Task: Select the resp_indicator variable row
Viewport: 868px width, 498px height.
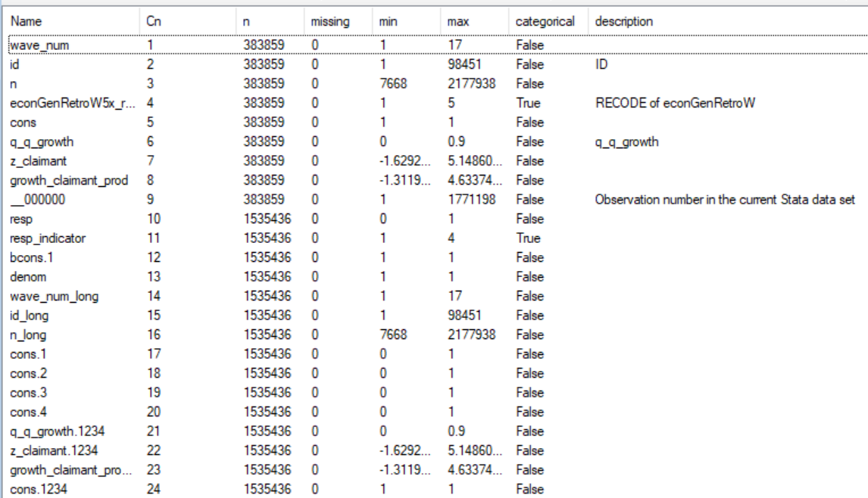Action: point(48,238)
